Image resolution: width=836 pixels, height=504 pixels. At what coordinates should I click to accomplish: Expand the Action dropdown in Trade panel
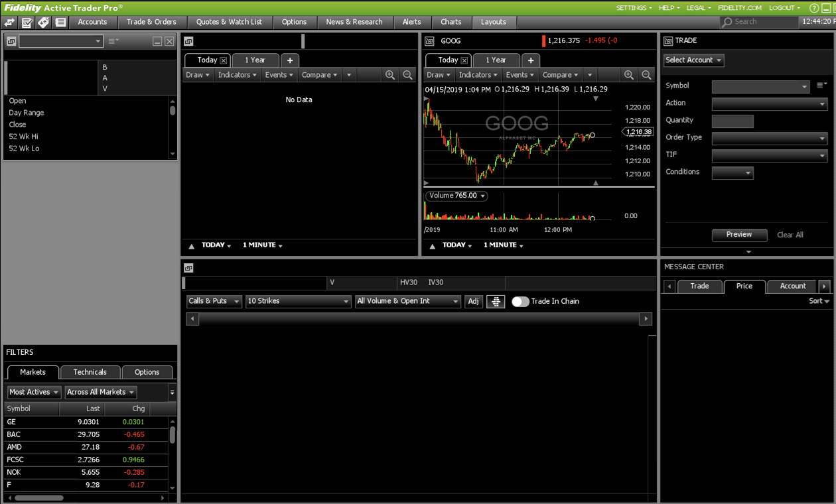770,103
